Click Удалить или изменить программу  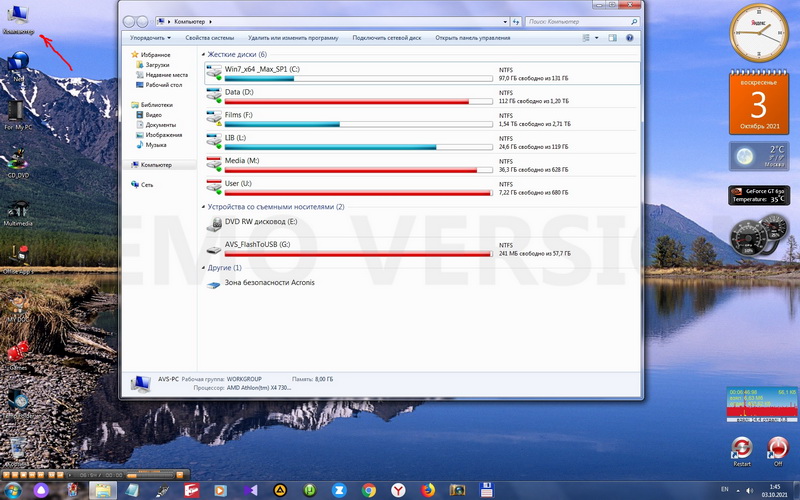point(293,38)
